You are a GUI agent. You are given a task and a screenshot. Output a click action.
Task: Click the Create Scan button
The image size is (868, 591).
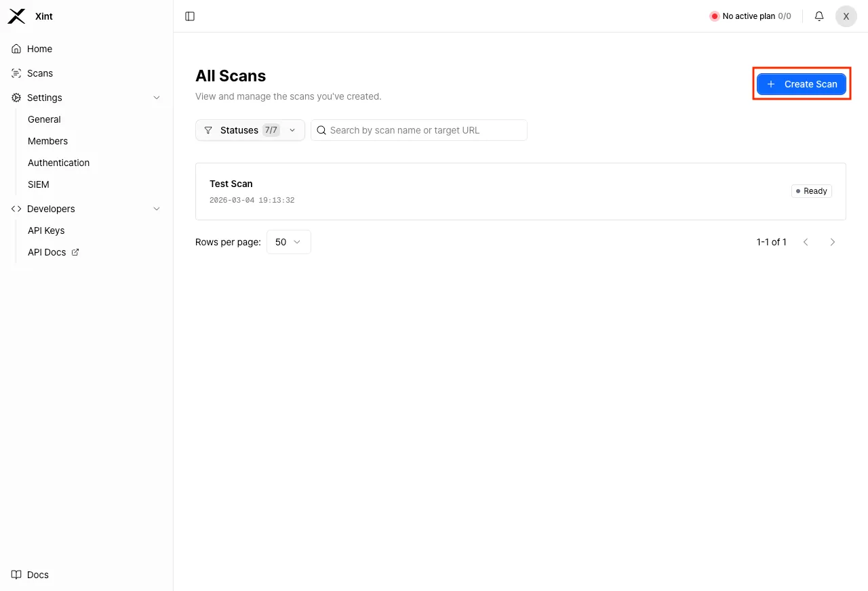[802, 84]
